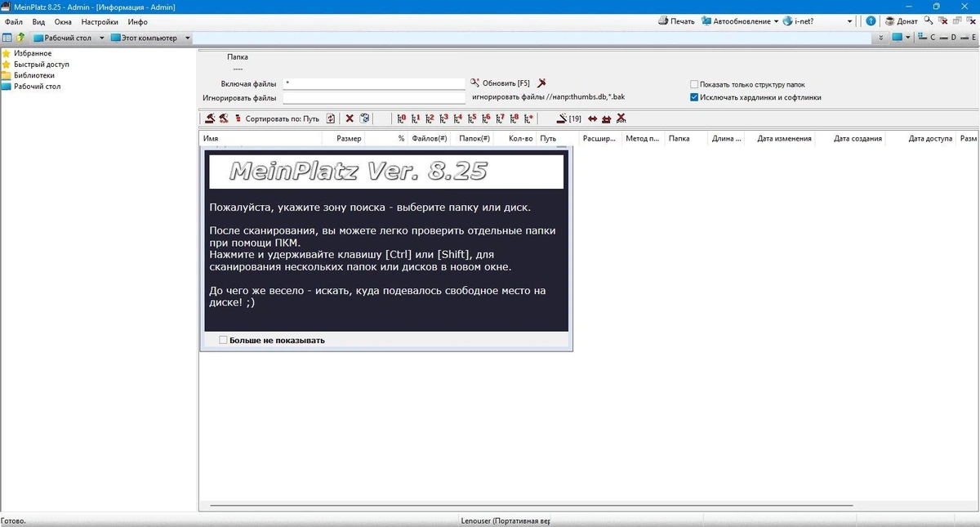Screen dimensions: 980x527
Task: Click the address path bar
Action: coord(532,38)
